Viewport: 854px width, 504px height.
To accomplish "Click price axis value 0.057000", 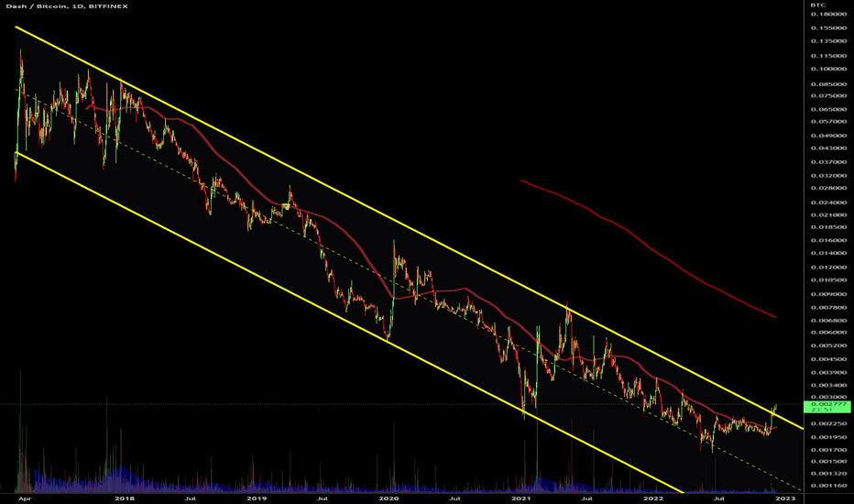I will 828,121.
